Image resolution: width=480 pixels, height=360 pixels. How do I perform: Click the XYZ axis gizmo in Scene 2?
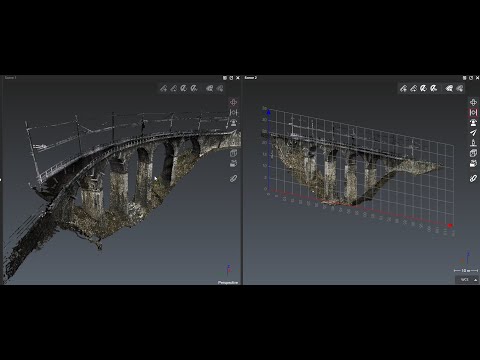[466, 258]
